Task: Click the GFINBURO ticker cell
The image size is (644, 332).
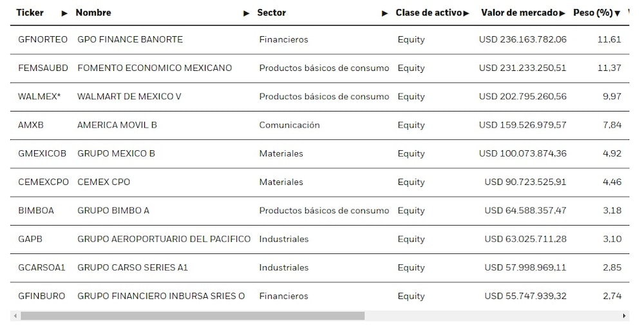Action: coord(41,296)
